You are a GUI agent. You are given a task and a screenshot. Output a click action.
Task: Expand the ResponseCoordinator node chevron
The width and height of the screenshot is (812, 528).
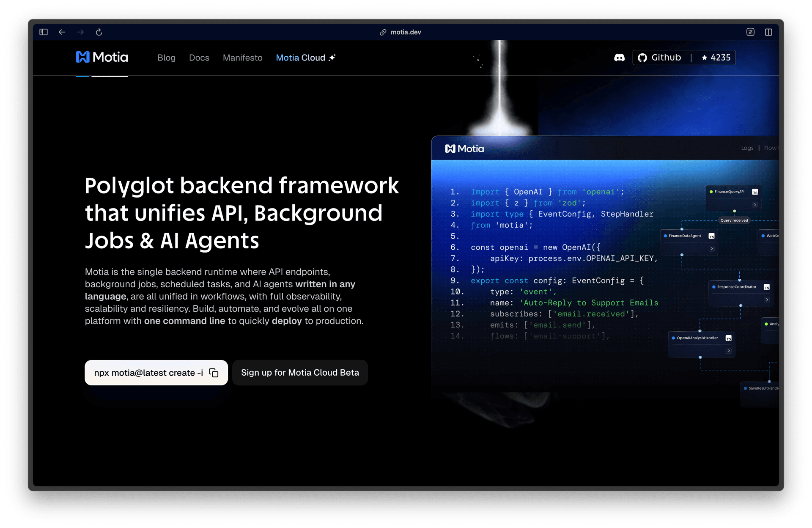[x=767, y=300]
